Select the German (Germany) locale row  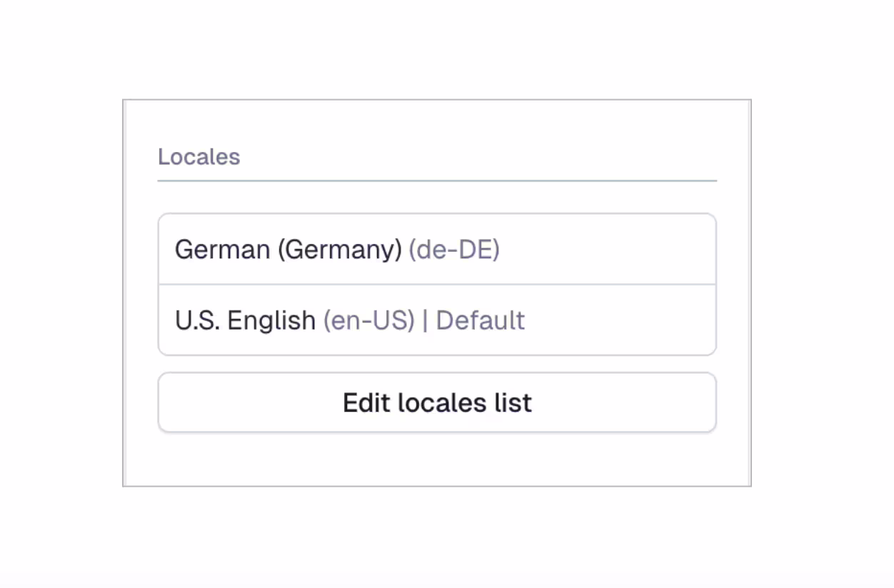[437, 249]
